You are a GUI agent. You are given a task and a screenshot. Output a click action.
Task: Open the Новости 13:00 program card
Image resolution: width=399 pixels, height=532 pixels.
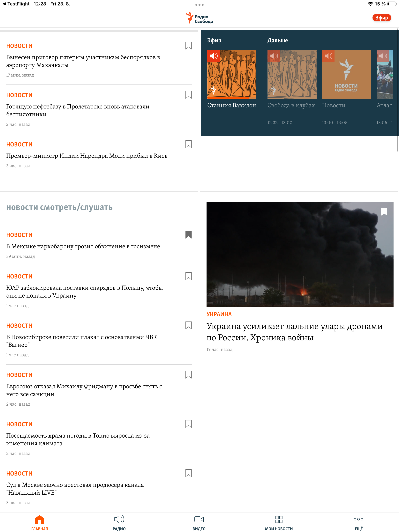(346, 74)
